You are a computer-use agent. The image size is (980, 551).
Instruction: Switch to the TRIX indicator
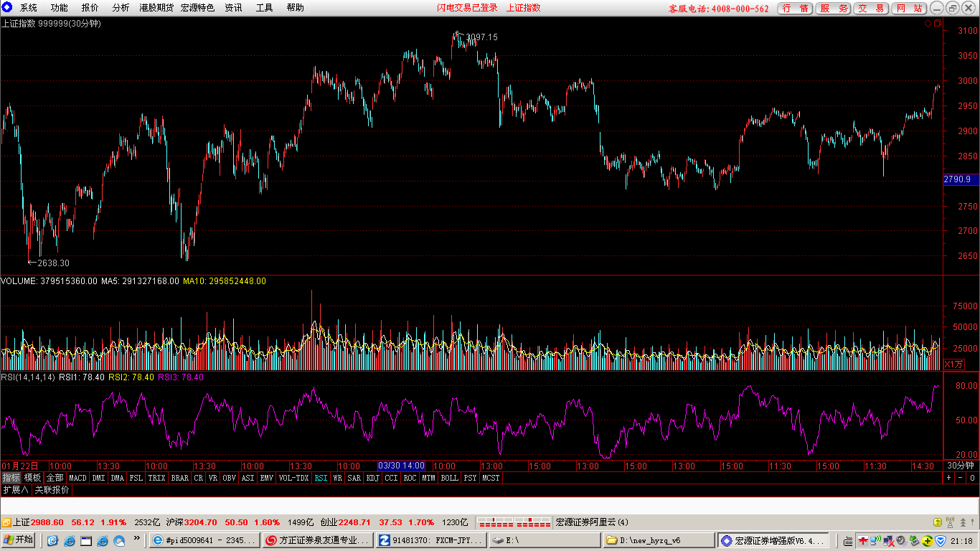[x=156, y=477]
